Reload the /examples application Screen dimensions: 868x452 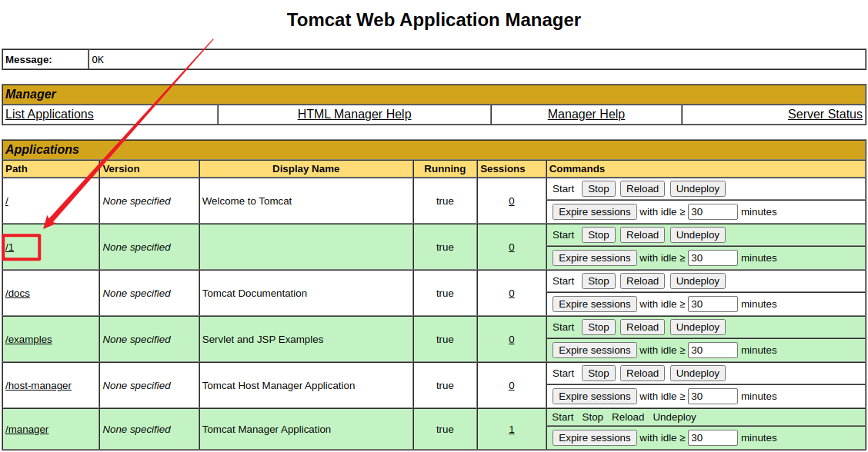[x=642, y=327]
